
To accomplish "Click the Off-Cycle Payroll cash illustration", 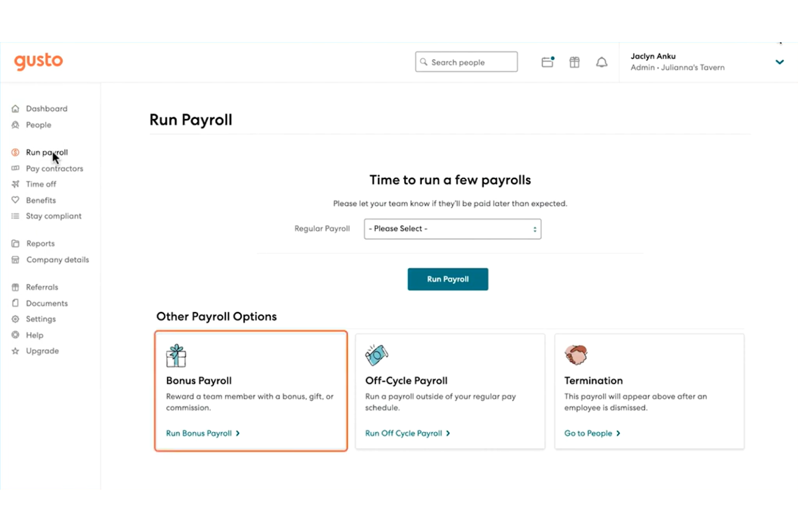I will tap(376, 355).
